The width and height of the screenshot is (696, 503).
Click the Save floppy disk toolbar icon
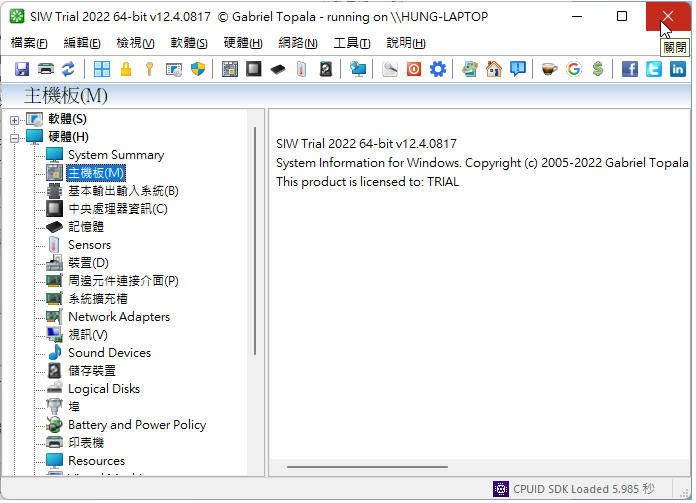[x=22, y=69]
